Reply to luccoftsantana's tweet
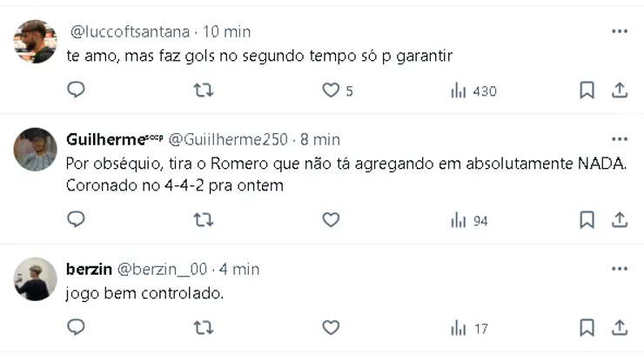The width and height of the screenshot is (644, 362). click(77, 90)
